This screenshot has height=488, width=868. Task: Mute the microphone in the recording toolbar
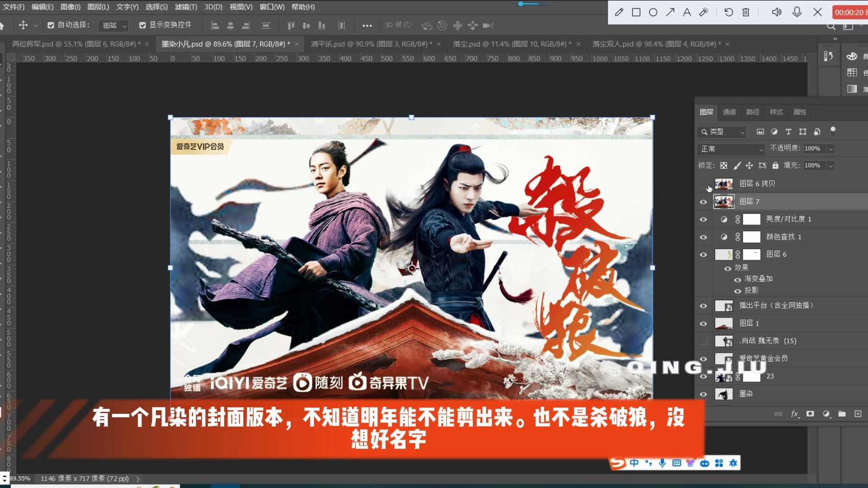point(797,12)
